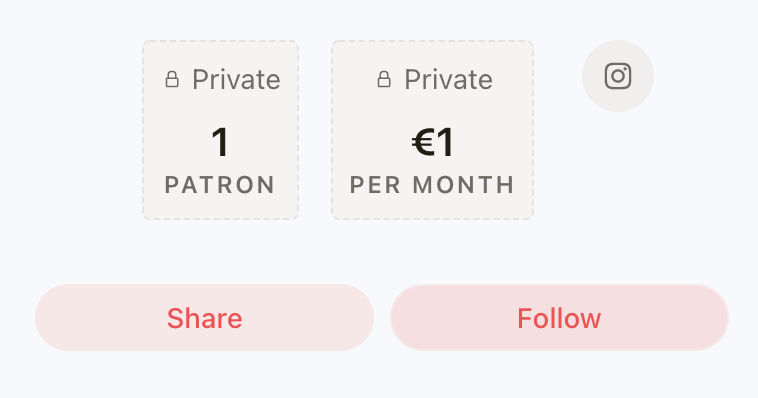Screen dimensions: 758x398
Task: Click the Share button
Action: pyautogui.click(x=204, y=318)
